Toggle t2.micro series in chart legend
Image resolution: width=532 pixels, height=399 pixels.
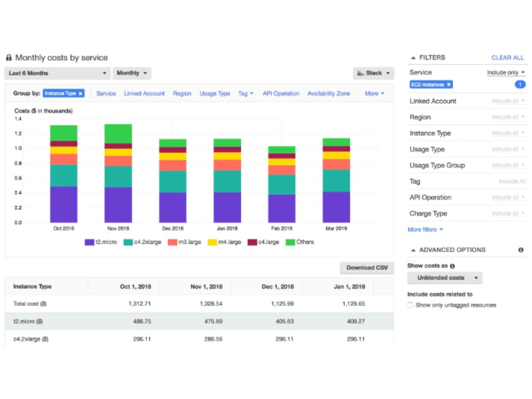tap(101, 242)
